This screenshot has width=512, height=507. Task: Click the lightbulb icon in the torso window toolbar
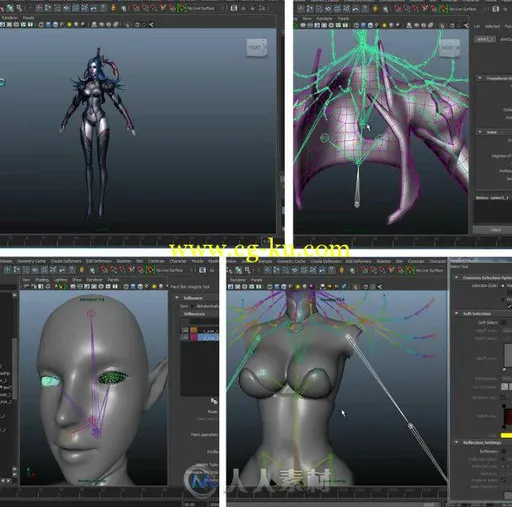(x=342, y=270)
